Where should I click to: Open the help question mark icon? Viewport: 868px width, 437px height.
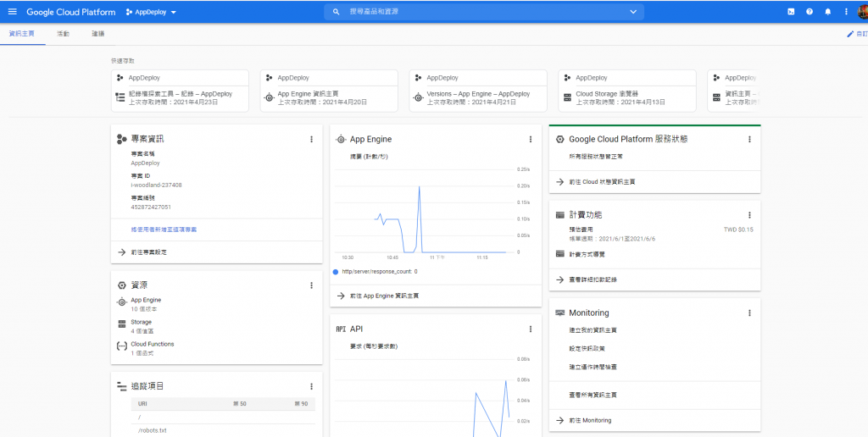(x=810, y=12)
